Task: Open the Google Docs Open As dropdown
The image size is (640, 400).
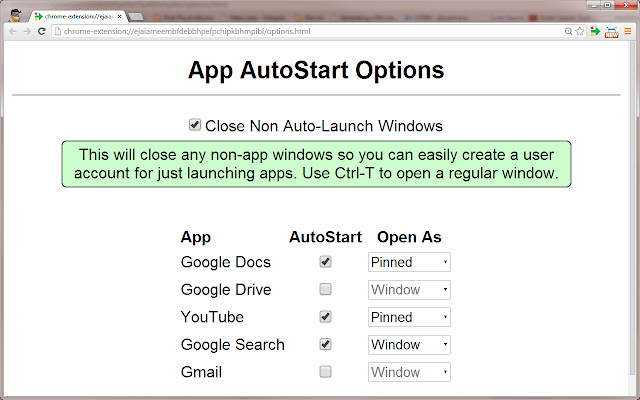Action: pyautogui.click(x=409, y=262)
